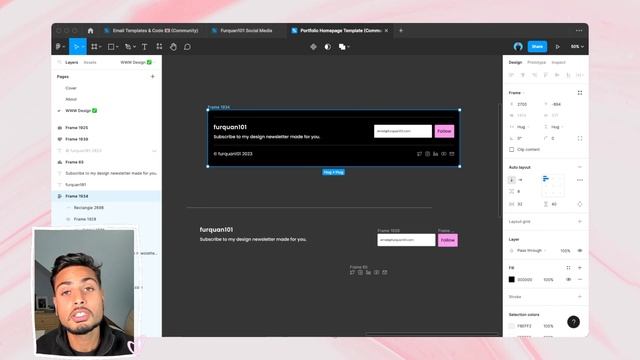Open auto layout advanced settings dots

pyautogui.click(x=580, y=180)
